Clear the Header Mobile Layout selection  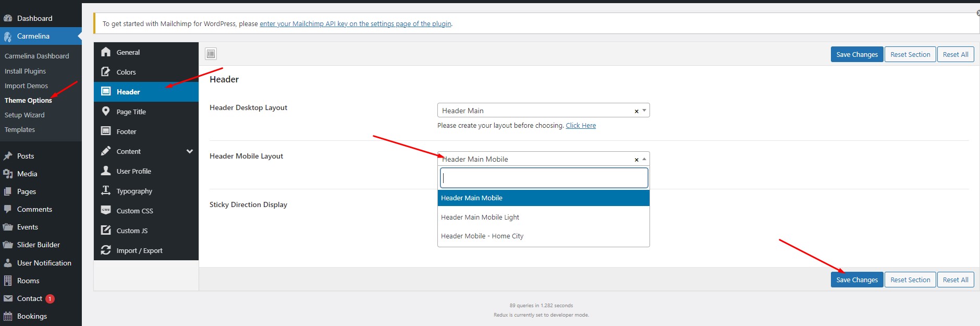(636, 160)
